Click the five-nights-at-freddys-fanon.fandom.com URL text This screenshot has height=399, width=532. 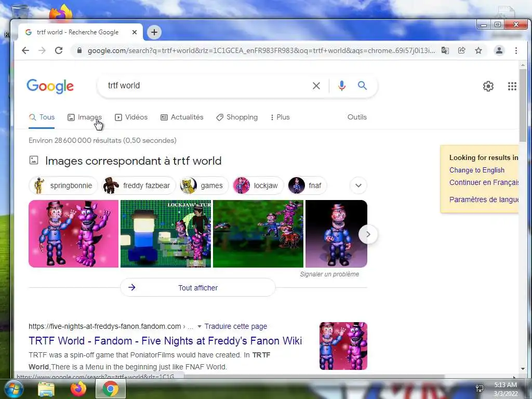tap(105, 326)
